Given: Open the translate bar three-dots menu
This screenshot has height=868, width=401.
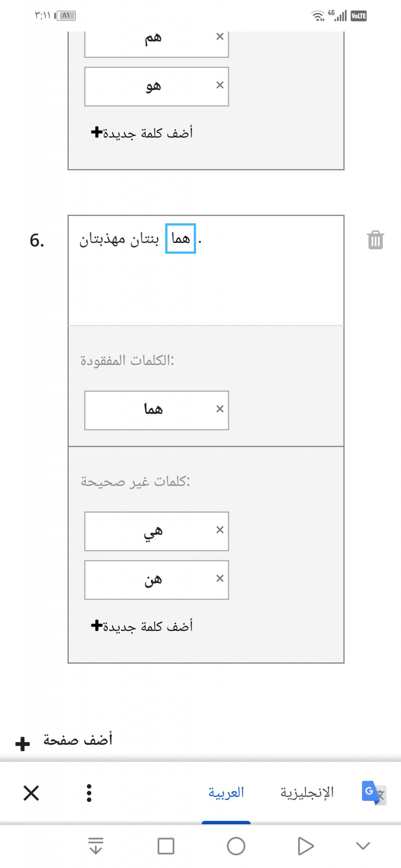Looking at the screenshot, I should [89, 793].
